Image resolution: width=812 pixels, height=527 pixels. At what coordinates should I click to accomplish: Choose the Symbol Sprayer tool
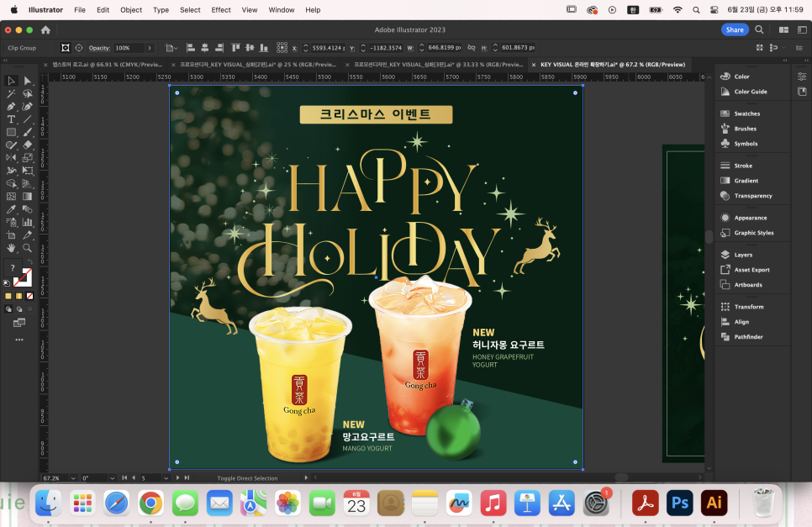pyautogui.click(x=11, y=222)
